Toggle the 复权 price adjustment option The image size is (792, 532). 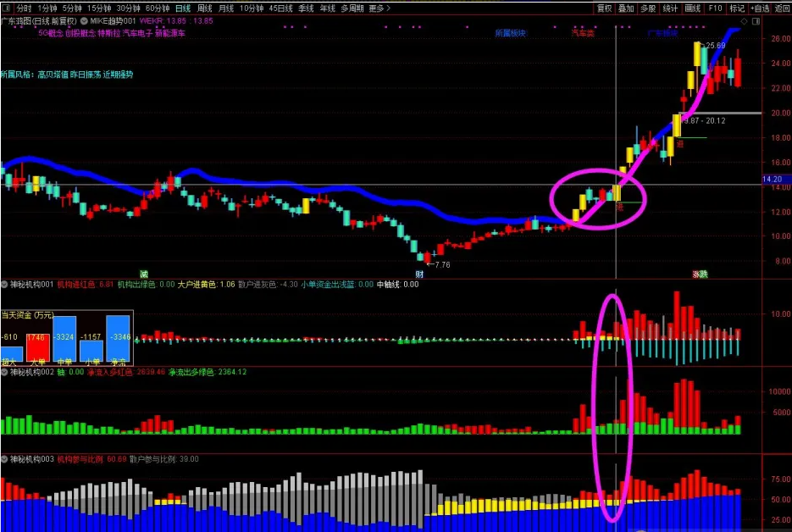point(603,8)
